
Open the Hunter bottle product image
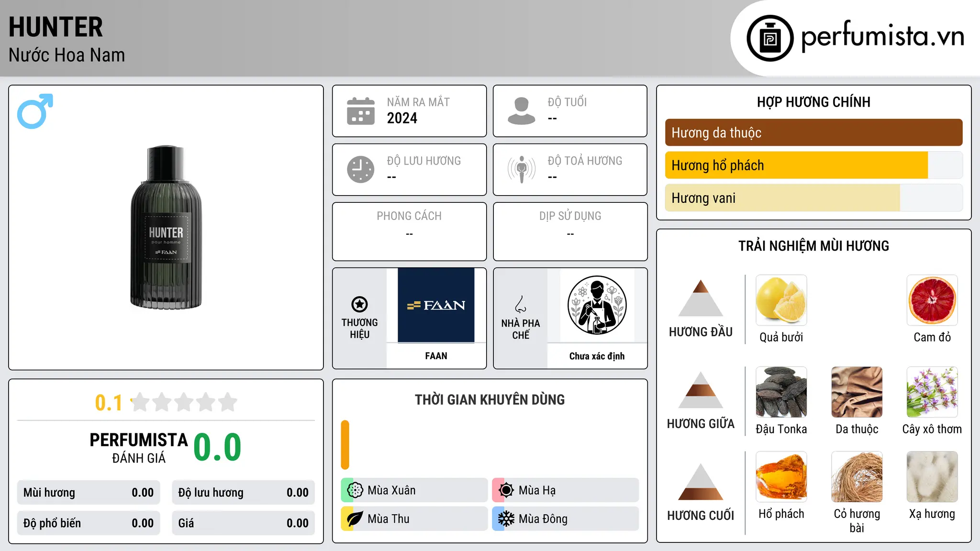coord(166,227)
